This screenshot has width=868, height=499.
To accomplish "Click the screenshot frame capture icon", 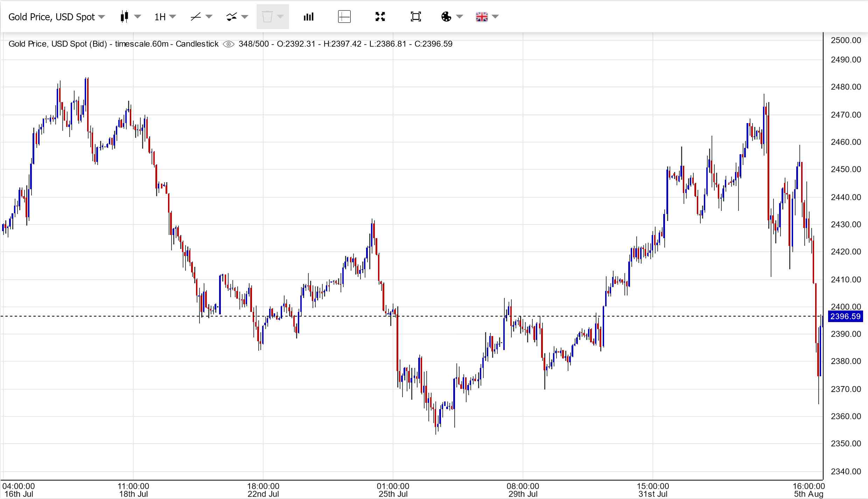I will [x=415, y=17].
